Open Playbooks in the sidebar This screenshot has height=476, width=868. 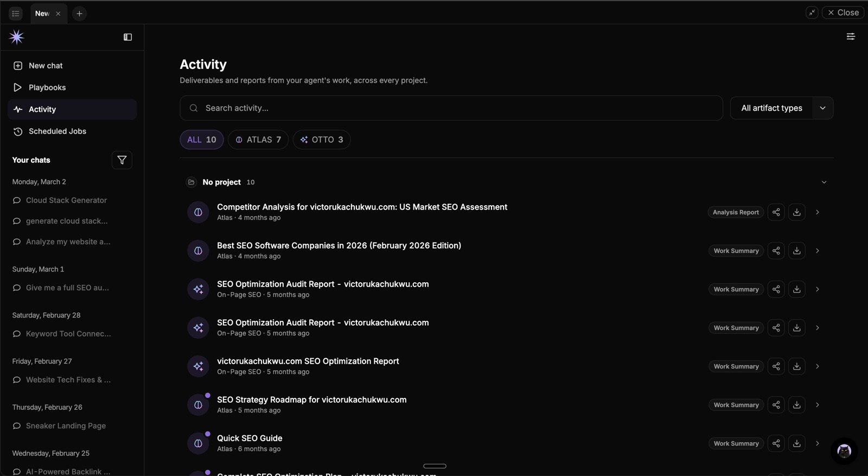[x=72, y=87]
